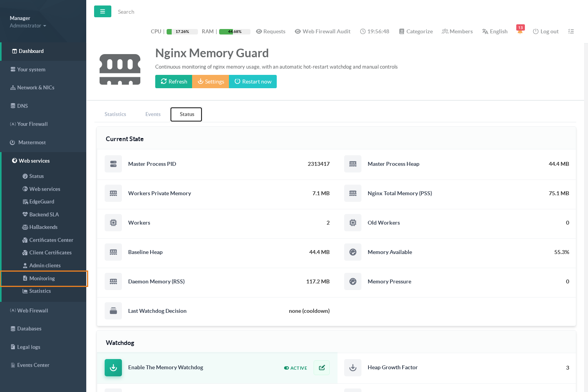Open Admin clients in the sidebar
This screenshot has width=588, height=392.
[x=45, y=265]
